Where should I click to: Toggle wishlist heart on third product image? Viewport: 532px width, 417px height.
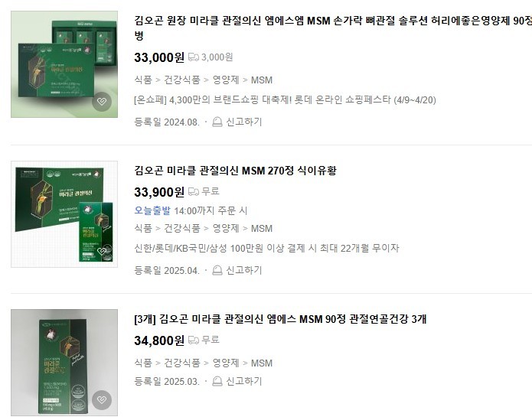coord(102,399)
